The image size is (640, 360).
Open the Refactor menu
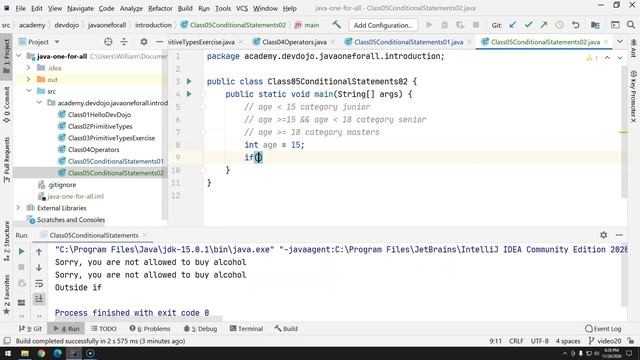coord(160,8)
